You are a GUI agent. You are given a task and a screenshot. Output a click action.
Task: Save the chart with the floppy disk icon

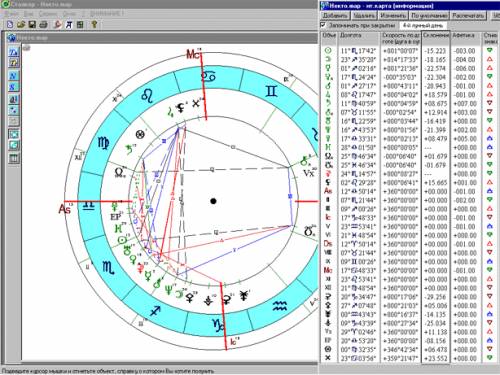[x=32, y=24]
